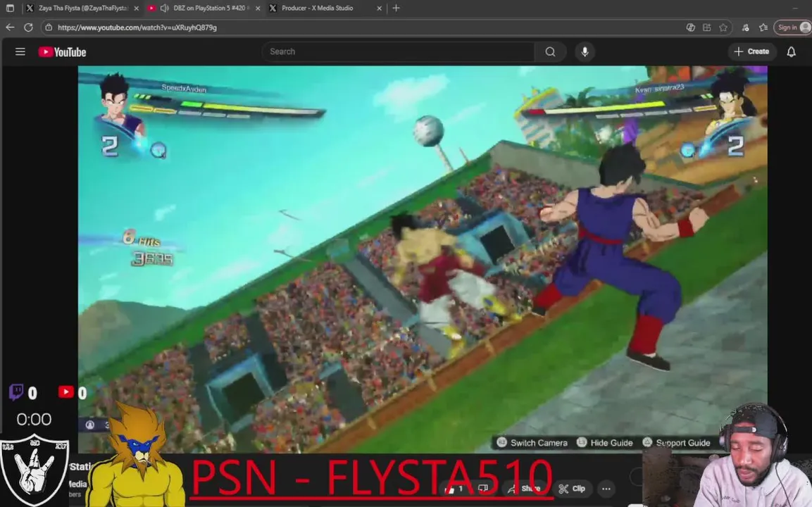The height and width of the screenshot is (507, 812).
Task: Open the YouTube hamburger guide menu
Action: 20,52
